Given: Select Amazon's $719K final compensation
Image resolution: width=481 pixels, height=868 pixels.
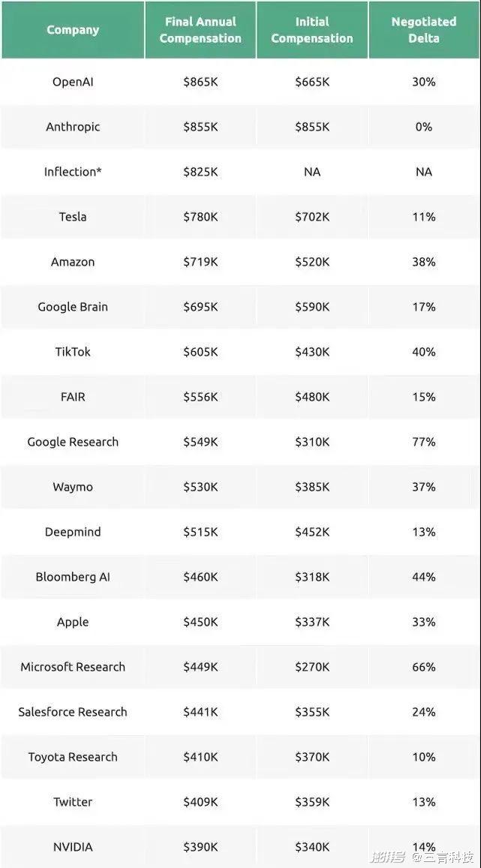Looking at the screenshot, I should pos(200,262).
